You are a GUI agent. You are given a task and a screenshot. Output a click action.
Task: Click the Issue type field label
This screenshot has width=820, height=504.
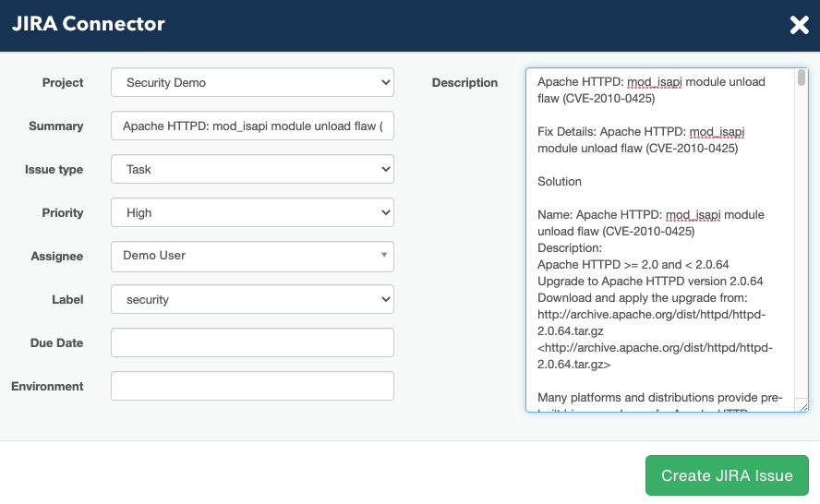tap(54, 170)
